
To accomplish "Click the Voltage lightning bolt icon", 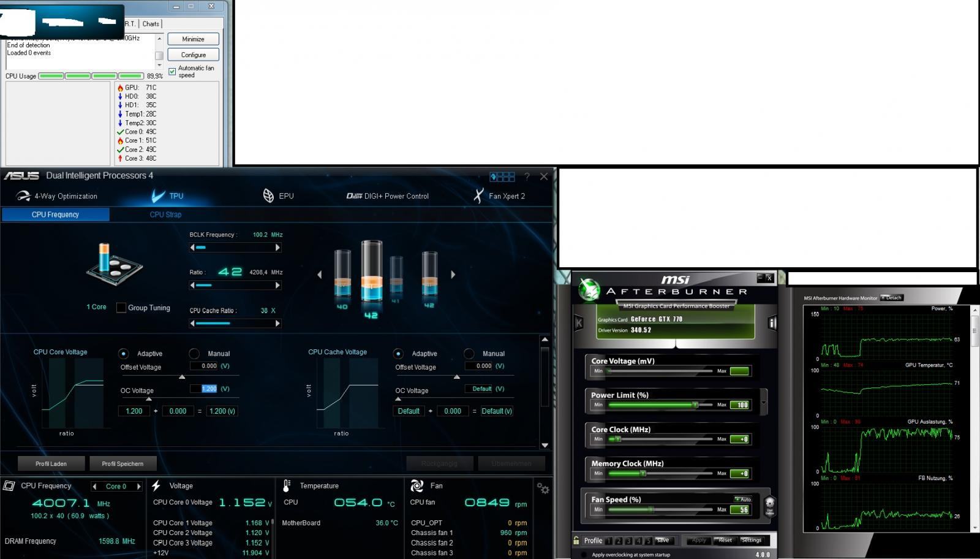I will click(x=157, y=486).
